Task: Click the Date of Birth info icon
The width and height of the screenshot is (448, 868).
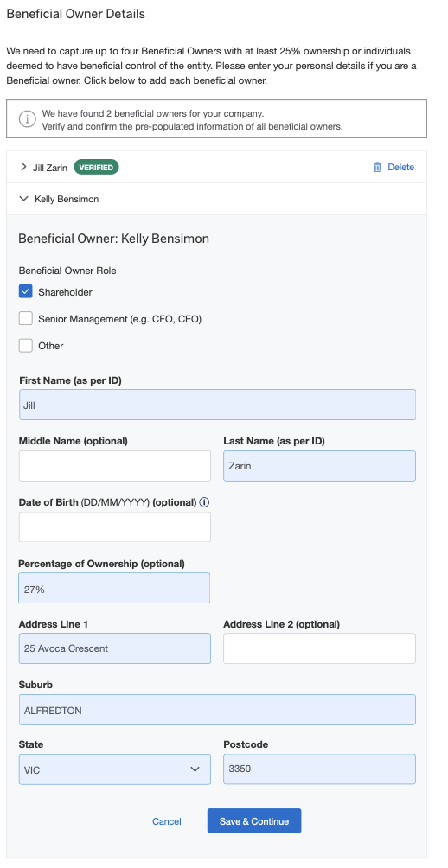Action: click(x=204, y=502)
